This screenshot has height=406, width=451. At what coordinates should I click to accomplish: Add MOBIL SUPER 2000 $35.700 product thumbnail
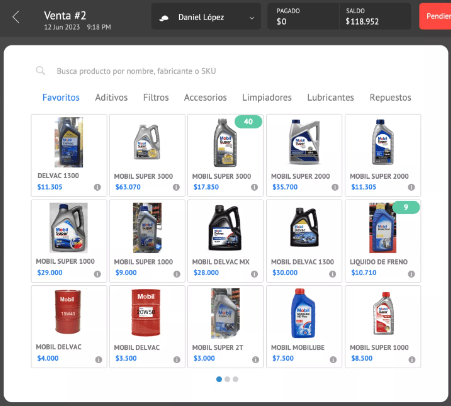click(x=304, y=142)
